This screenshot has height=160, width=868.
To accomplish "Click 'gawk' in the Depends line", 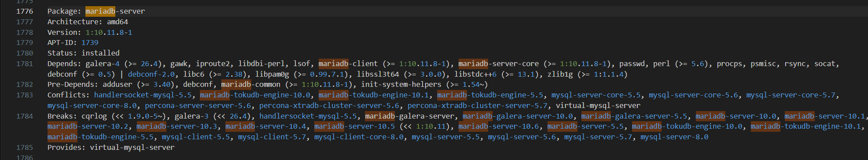I will pyautogui.click(x=179, y=64).
